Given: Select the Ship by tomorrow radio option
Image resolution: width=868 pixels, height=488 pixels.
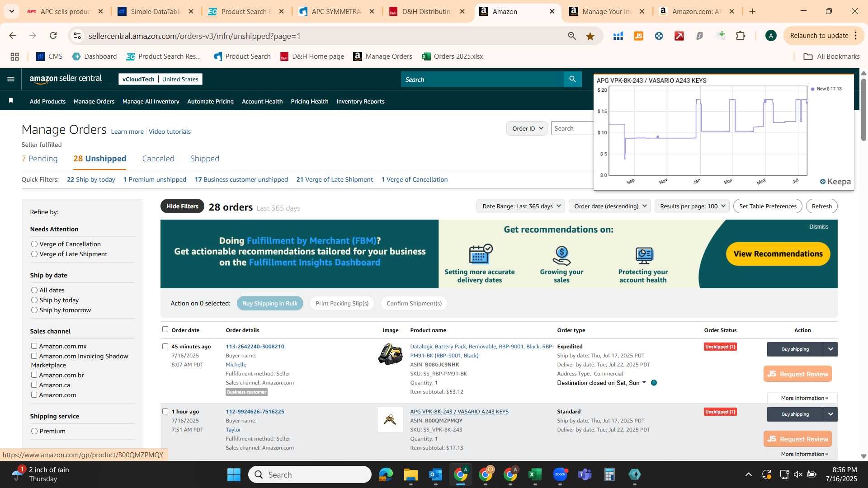Looking at the screenshot, I should (x=34, y=310).
